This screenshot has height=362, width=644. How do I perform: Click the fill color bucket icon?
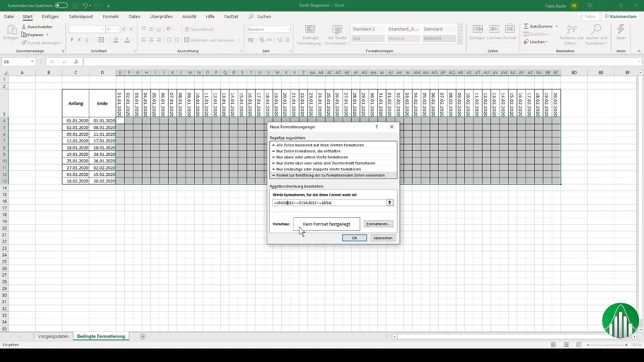tap(115, 40)
